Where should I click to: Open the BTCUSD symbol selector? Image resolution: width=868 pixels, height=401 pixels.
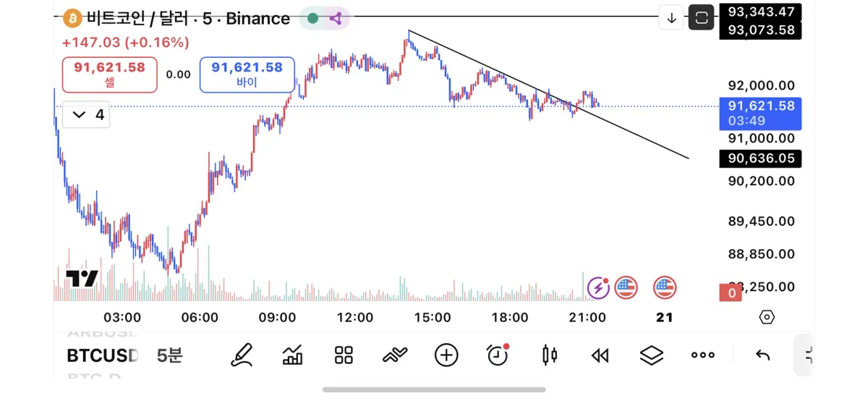(x=102, y=355)
